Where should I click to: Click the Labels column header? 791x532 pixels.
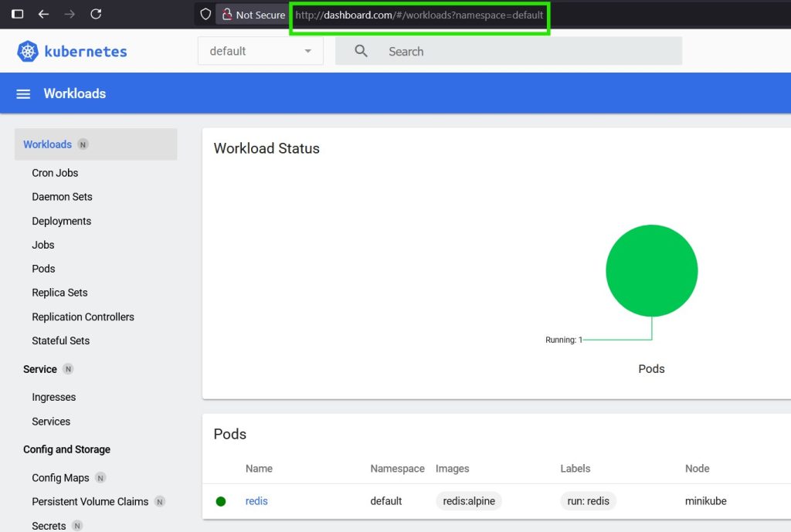pyautogui.click(x=575, y=469)
